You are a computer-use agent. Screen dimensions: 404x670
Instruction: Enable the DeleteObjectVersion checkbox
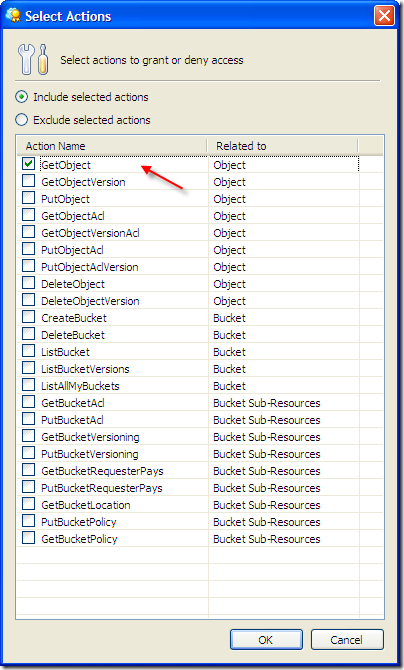[x=29, y=300]
